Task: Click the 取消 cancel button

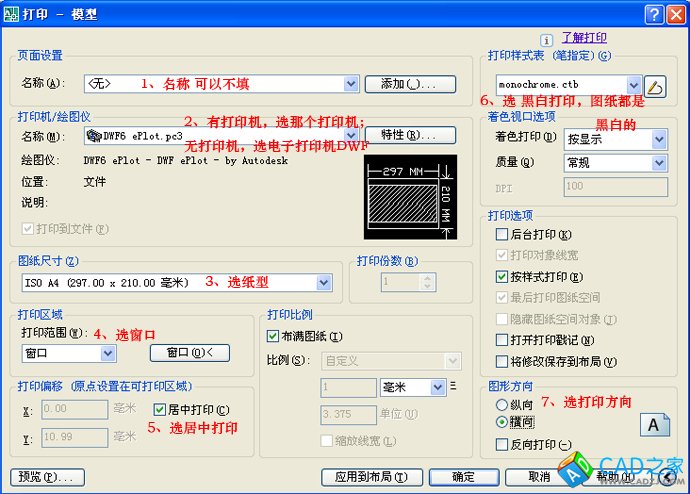Action: (x=540, y=477)
